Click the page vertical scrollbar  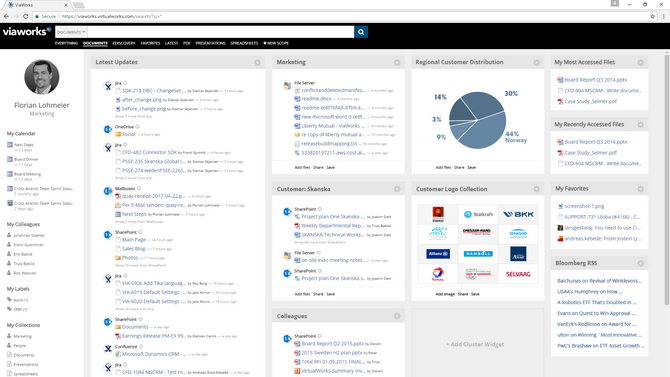point(667,180)
